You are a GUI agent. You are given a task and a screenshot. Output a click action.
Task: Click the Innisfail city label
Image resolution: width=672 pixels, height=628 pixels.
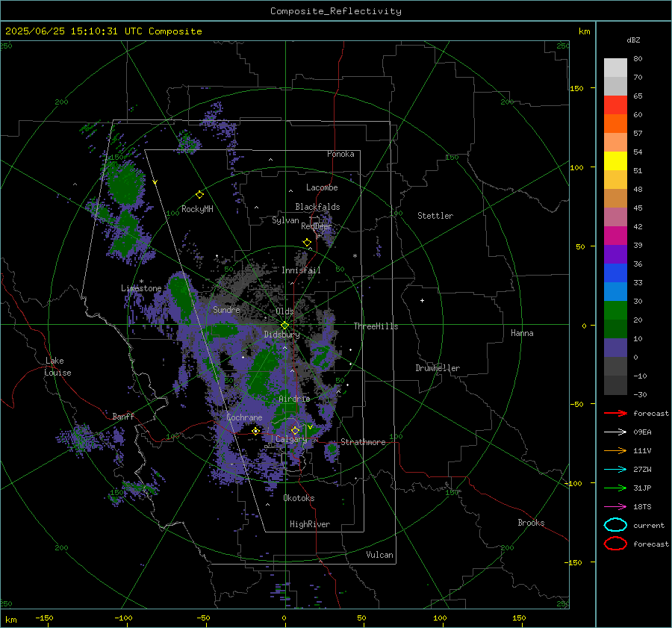point(301,270)
